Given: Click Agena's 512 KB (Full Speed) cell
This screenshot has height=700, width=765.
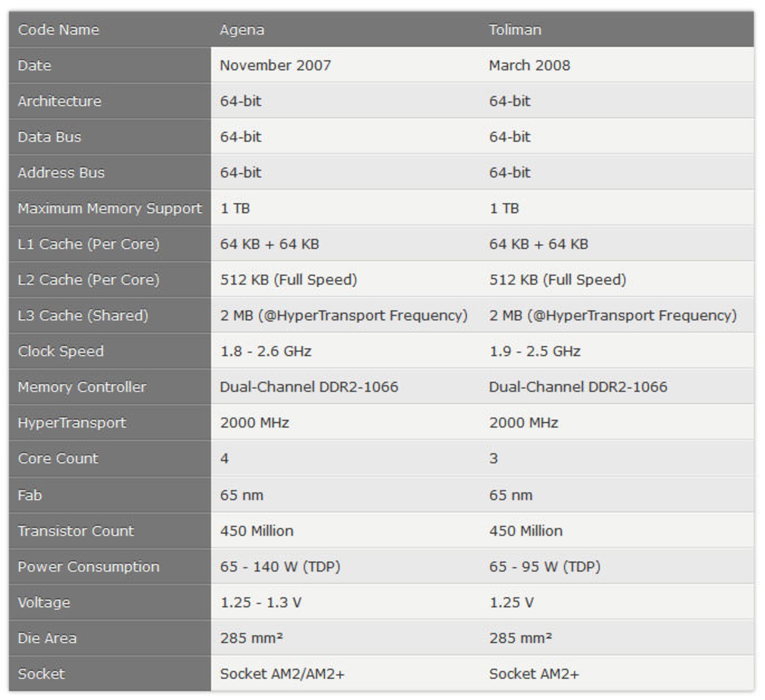Looking at the screenshot, I should (288, 280).
